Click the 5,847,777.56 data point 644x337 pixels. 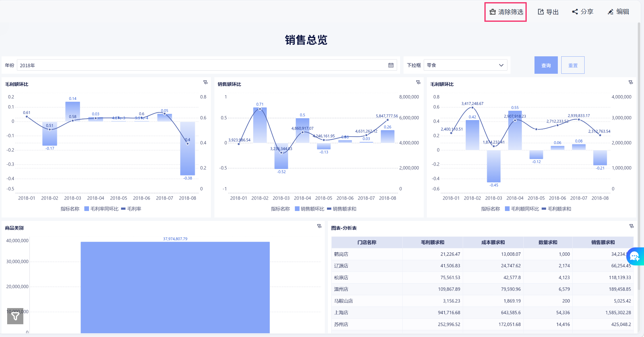tap(388, 120)
